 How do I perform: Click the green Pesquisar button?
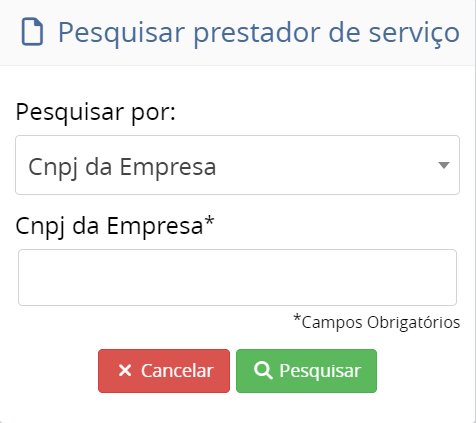pos(306,371)
